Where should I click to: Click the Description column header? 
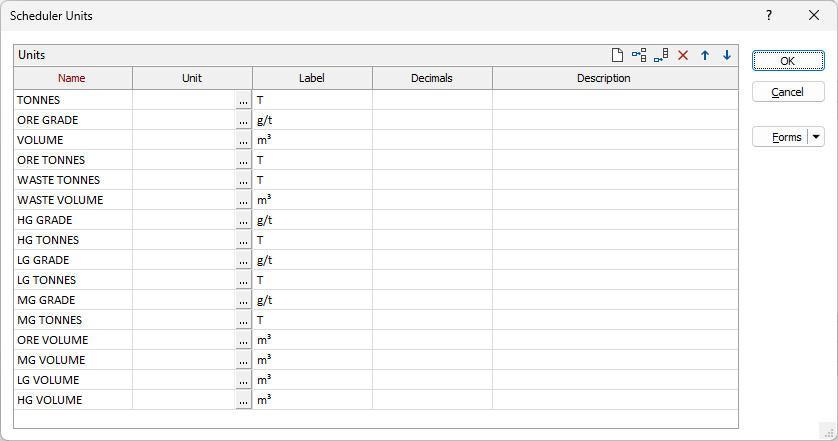pos(615,78)
